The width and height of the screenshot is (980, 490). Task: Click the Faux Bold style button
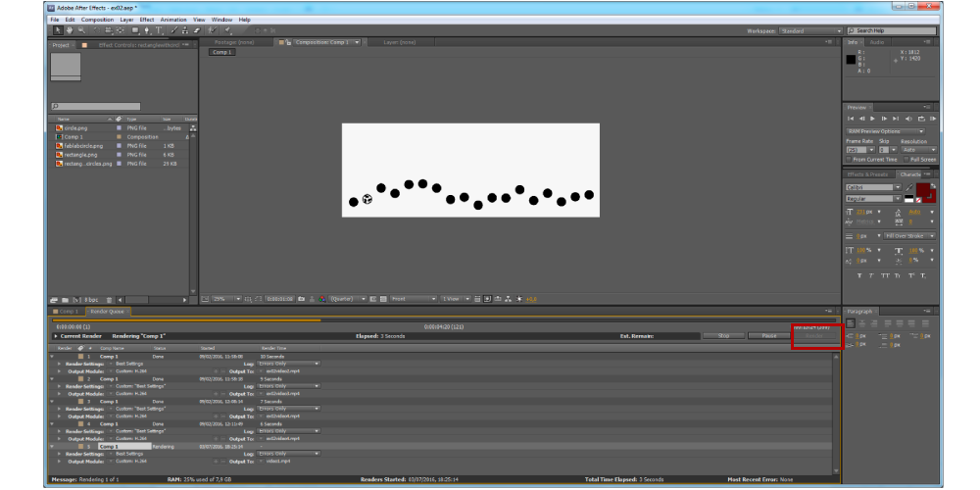(x=859, y=275)
